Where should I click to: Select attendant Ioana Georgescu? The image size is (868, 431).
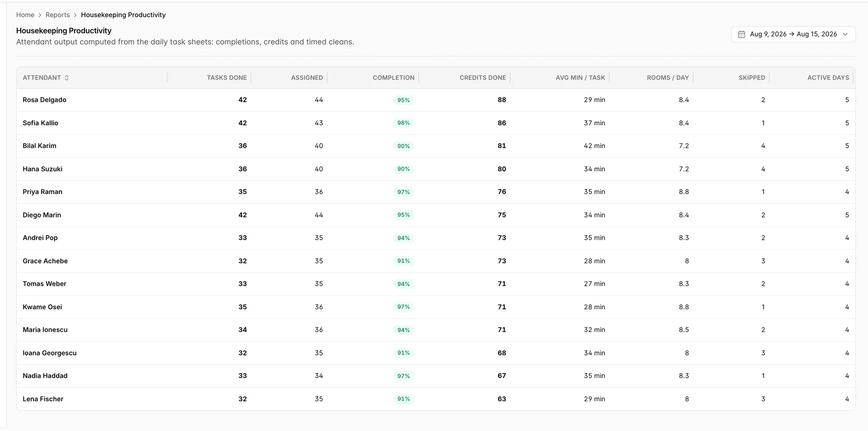tap(50, 353)
